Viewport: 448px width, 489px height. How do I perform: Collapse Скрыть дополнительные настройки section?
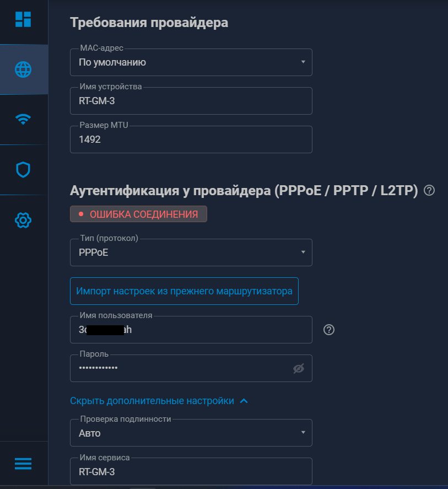159,401
